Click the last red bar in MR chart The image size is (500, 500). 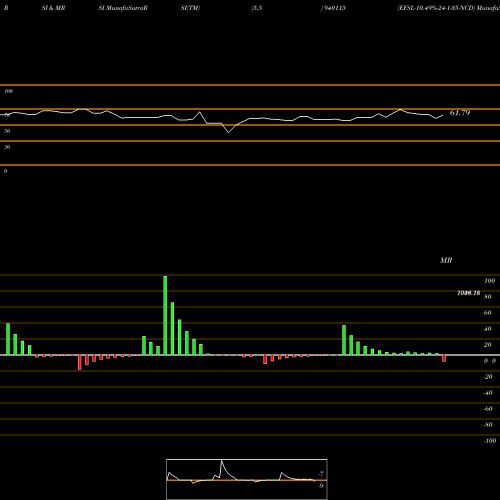pyautogui.click(x=444, y=358)
